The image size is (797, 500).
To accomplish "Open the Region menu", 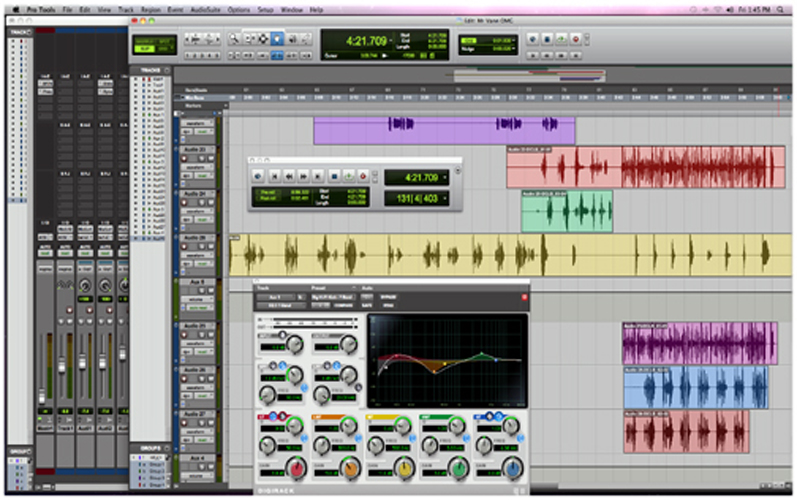I will (148, 8).
